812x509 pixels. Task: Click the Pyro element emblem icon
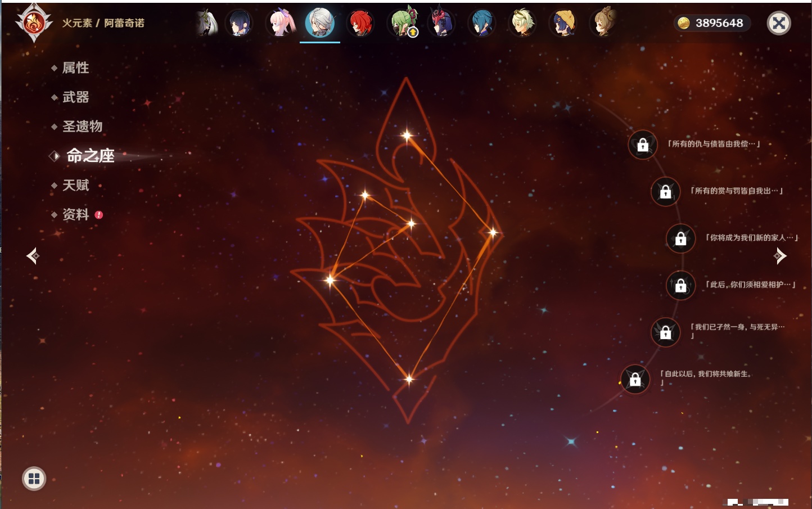34,23
